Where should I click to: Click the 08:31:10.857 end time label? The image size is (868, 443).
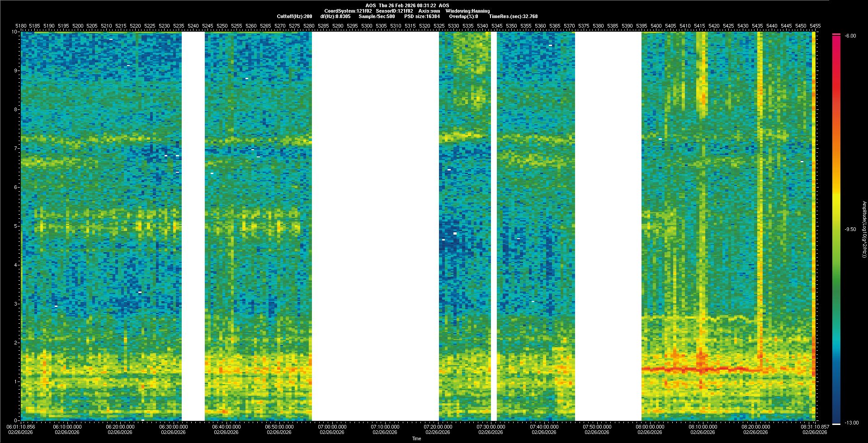click(815, 426)
